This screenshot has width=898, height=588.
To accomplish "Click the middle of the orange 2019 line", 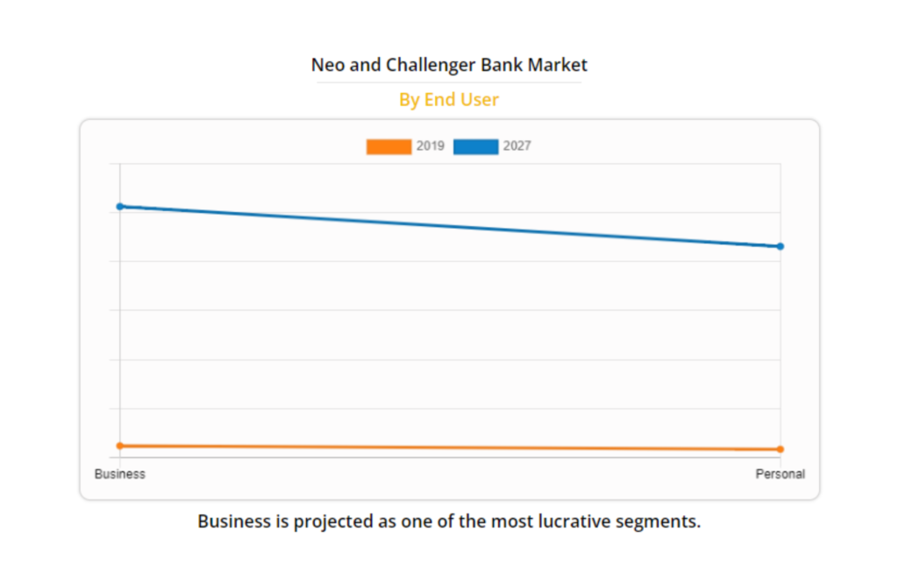I will click(450, 448).
